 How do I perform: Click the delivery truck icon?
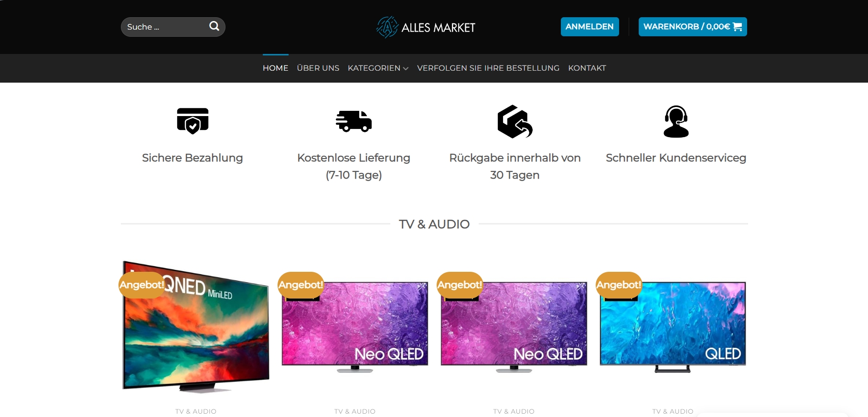click(354, 121)
